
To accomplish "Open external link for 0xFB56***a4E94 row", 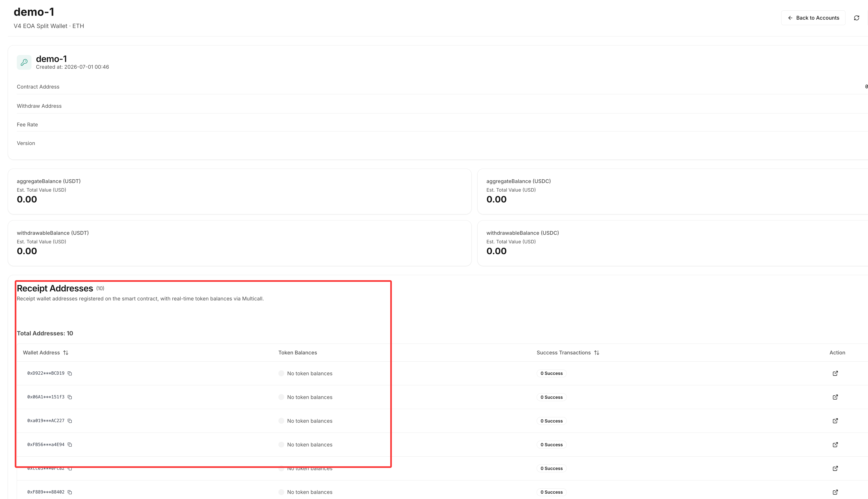I will pos(835,445).
